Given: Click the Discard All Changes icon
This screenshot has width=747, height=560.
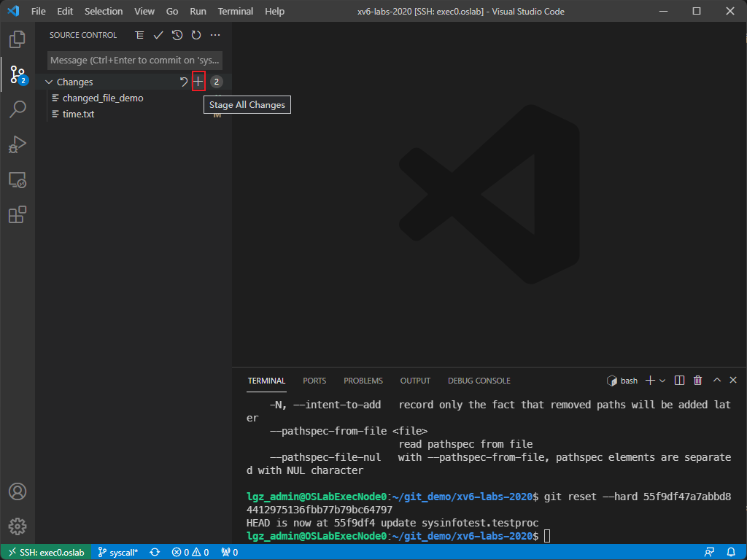Looking at the screenshot, I should (184, 82).
